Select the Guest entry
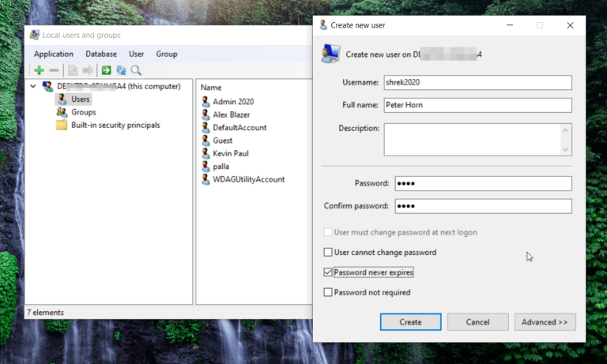This screenshot has width=607, height=364. coord(223,141)
